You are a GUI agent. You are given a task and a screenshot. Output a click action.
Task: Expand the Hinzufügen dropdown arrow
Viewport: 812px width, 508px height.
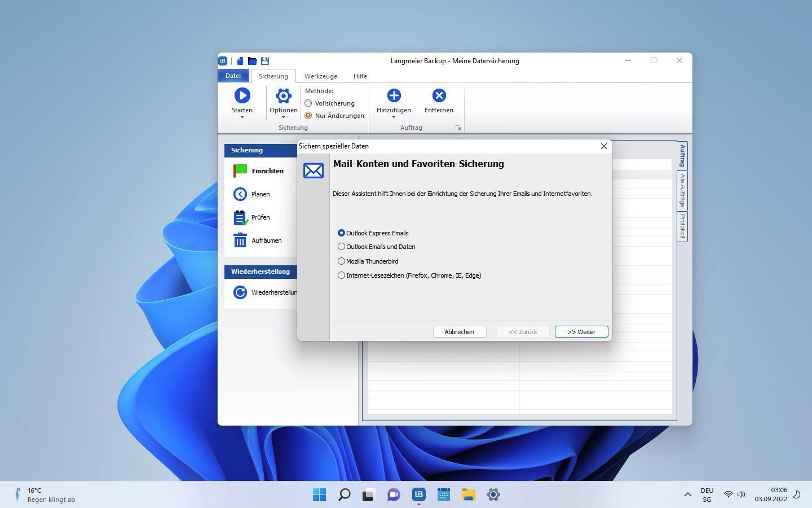coord(394,117)
